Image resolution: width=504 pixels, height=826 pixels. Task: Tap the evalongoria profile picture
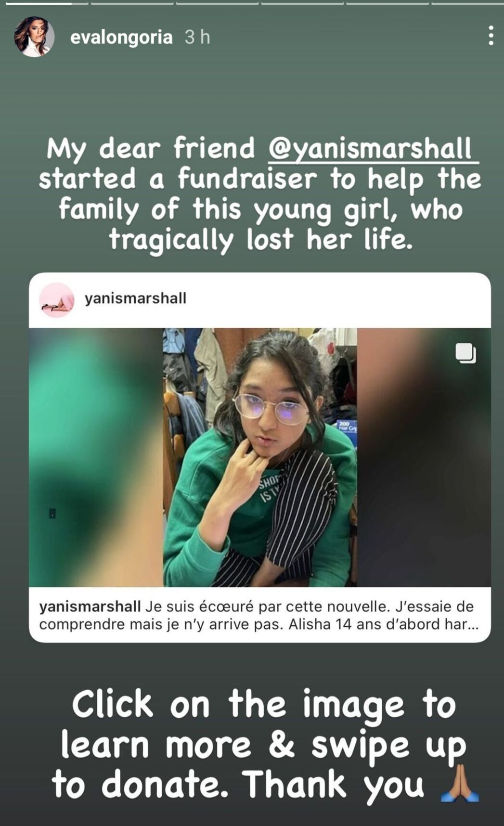coord(34,37)
